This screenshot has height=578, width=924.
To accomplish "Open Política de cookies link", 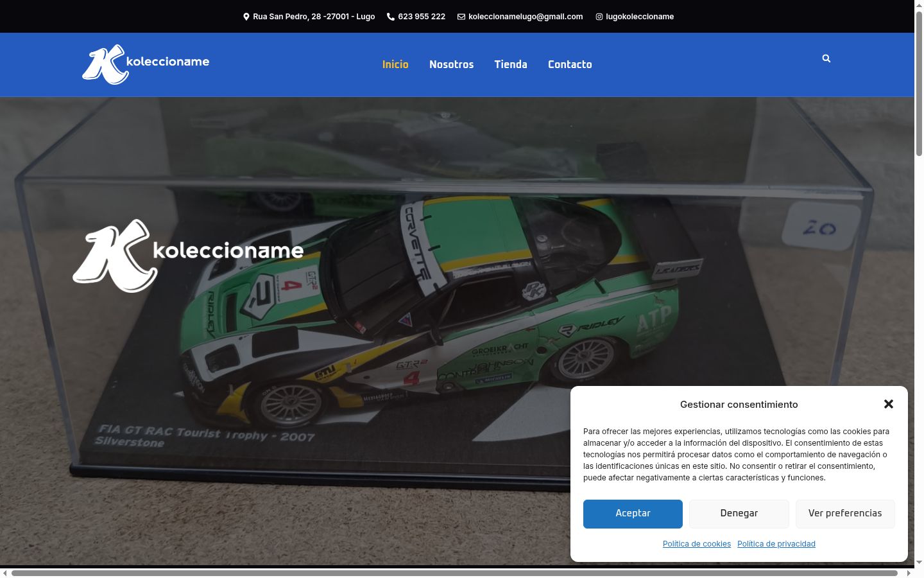I will click(x=697, y=544).
